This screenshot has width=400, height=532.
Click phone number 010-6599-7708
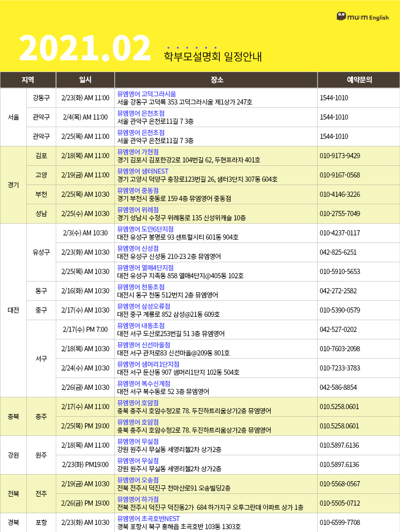[x=340, y=523]
